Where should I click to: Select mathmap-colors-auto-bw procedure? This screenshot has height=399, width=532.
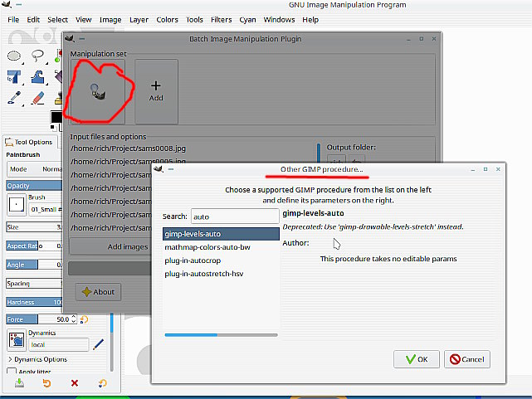tap(221, 247)
